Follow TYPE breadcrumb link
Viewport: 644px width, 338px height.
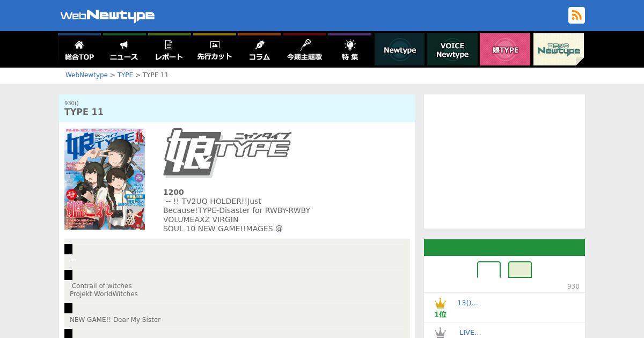click(125, 75)
